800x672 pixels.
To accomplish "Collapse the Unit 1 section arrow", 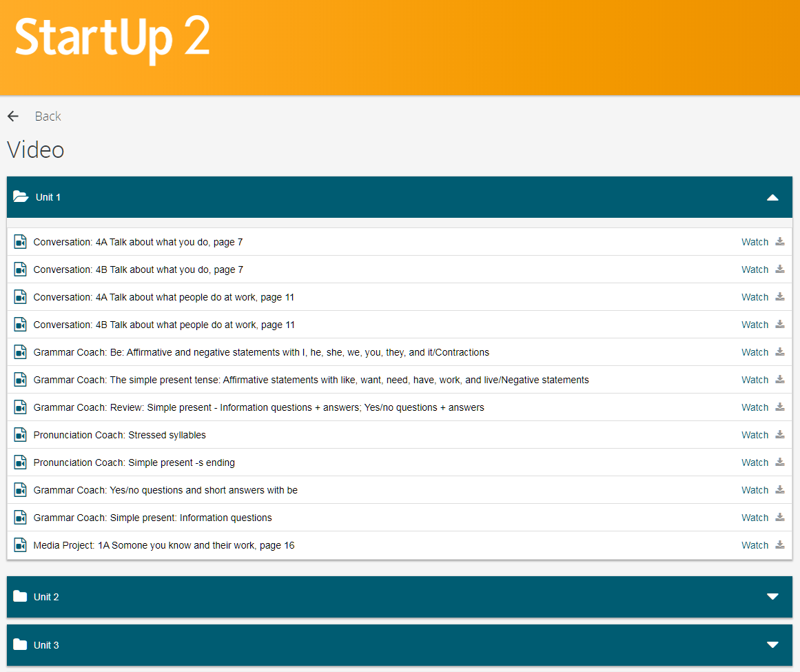I will coord(772,198).
